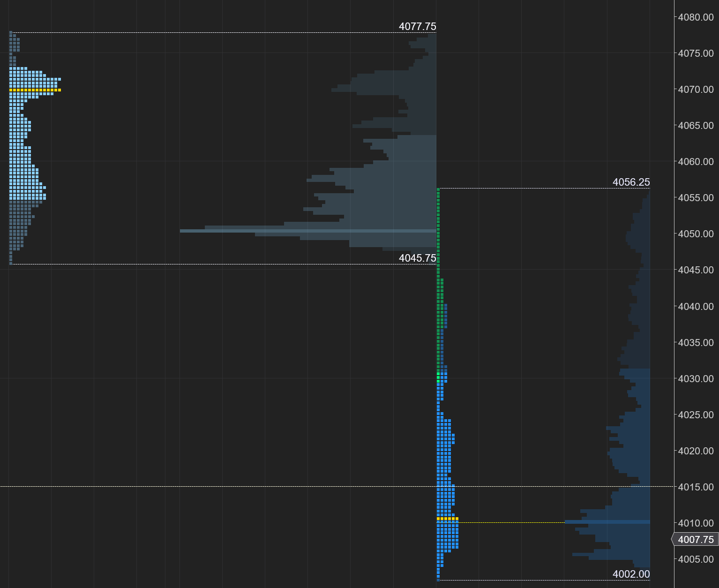719x588 pixels.
Task: Click the highlighted blue volume bar at 4010
Action: click(x=607, y=522)
